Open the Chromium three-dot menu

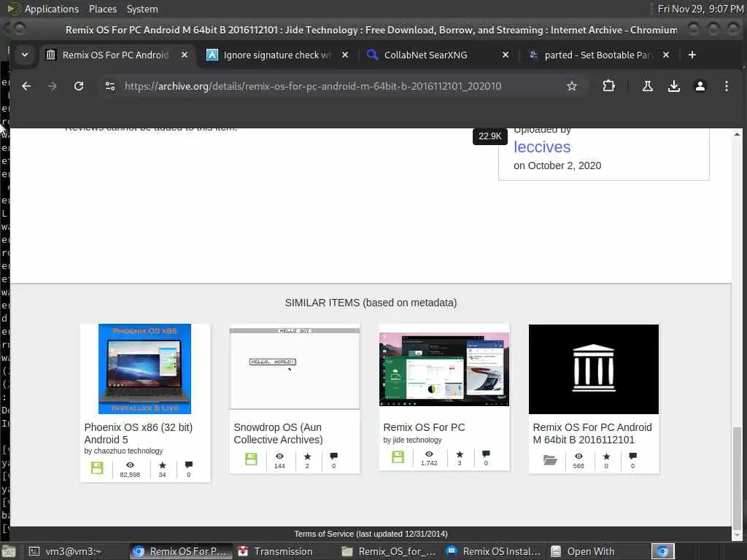pyautogui.click(x=726, y=86)
